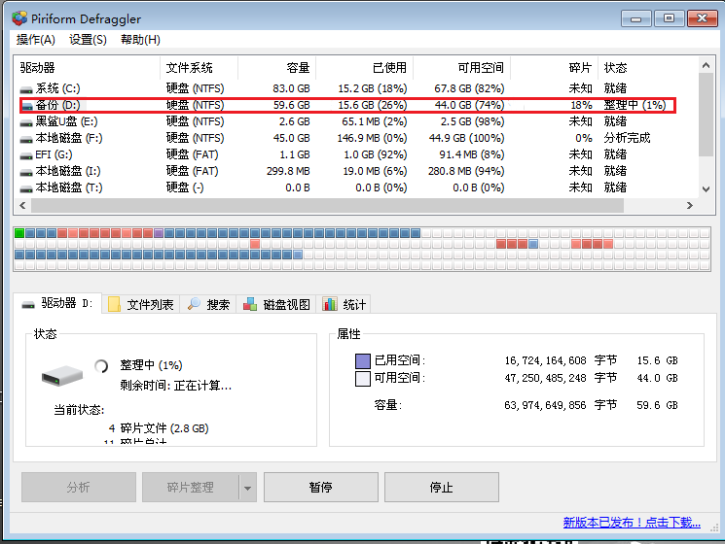Select the 本地磁盘 (F:) drive icon

[26, 138]
